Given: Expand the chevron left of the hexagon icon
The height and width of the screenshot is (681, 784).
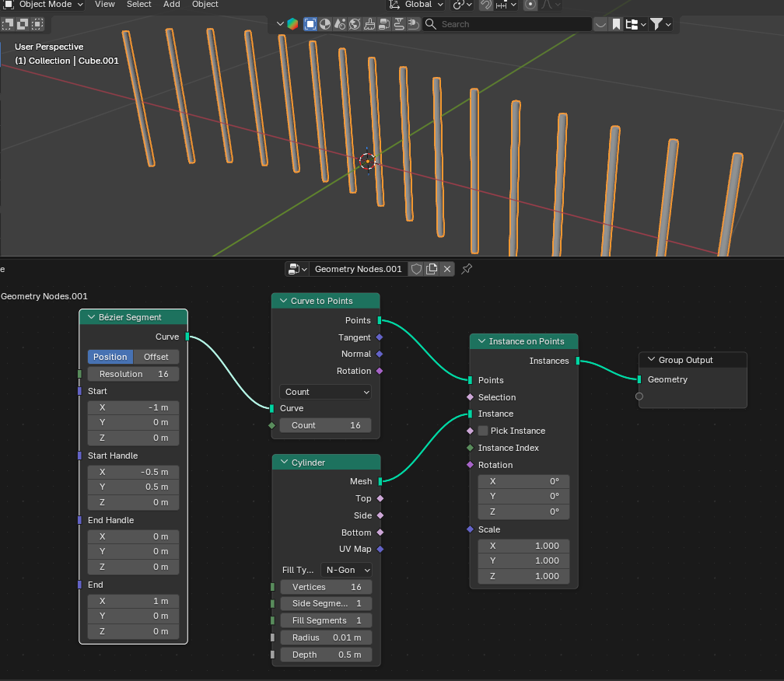Looking at the screenshot, I should pos(280,24).
